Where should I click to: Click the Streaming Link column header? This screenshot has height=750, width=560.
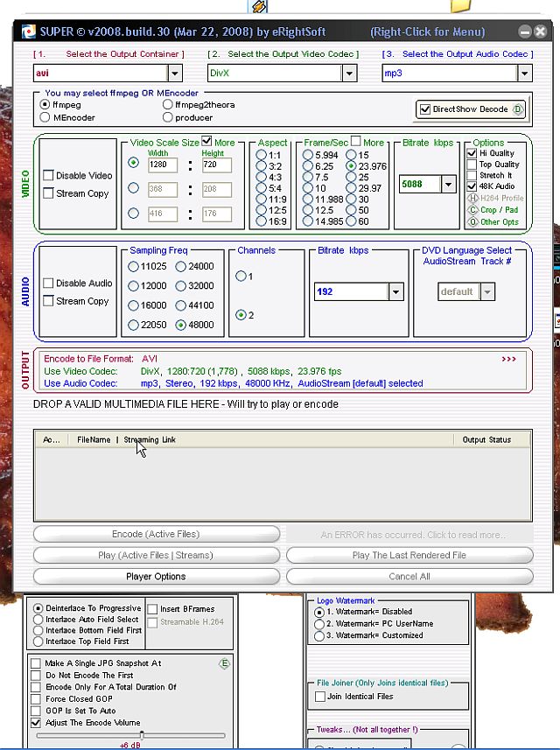click(x=150, y=439)
